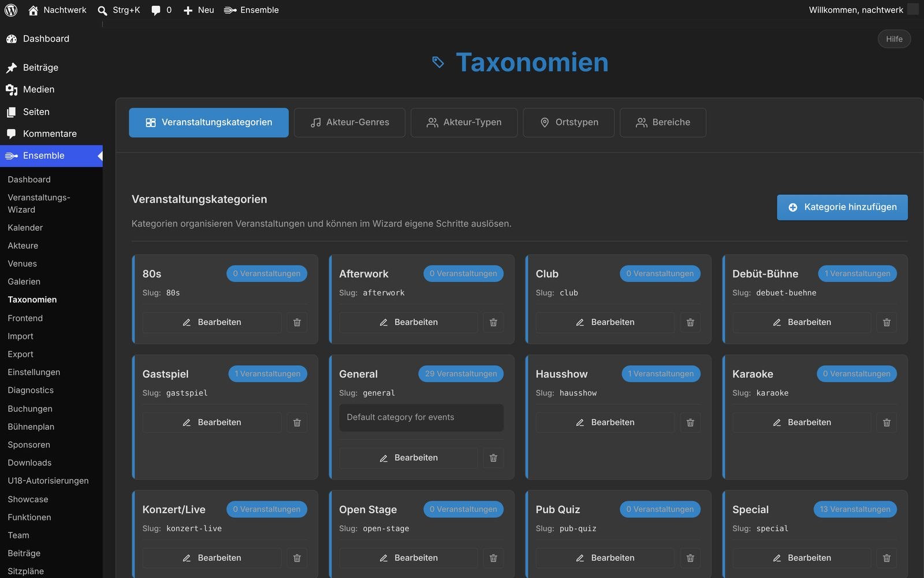Open Ensemble item in top admin bar

[x=251, y=10]
